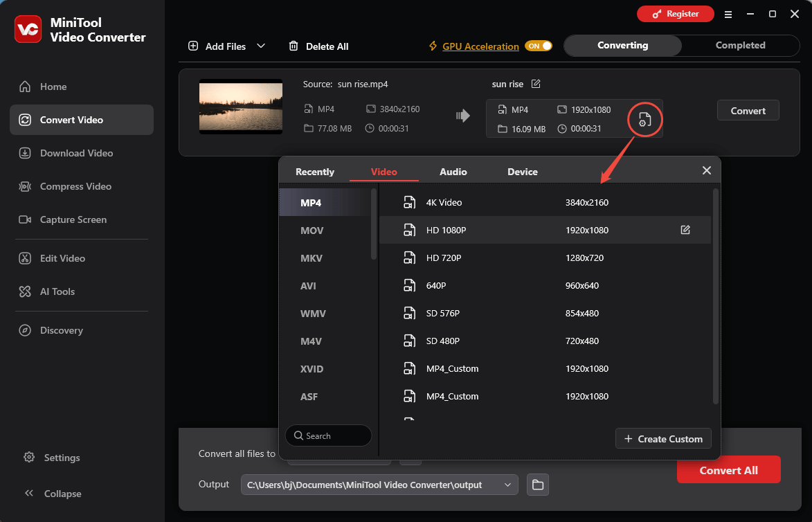This screenshot has width=812, height=522.
Task: Open the circled output format settings icon
Action: tap(644, 120)
